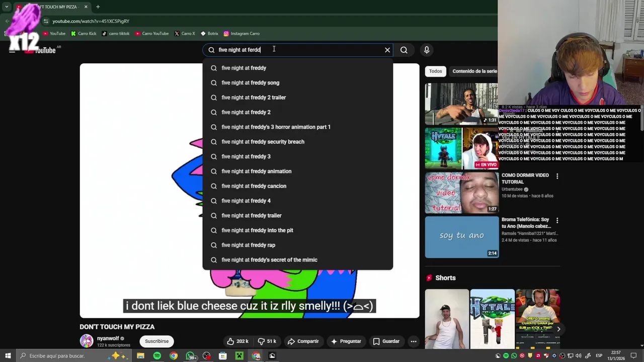Select "five night at freddy animation" suggestion

(297, 171)
